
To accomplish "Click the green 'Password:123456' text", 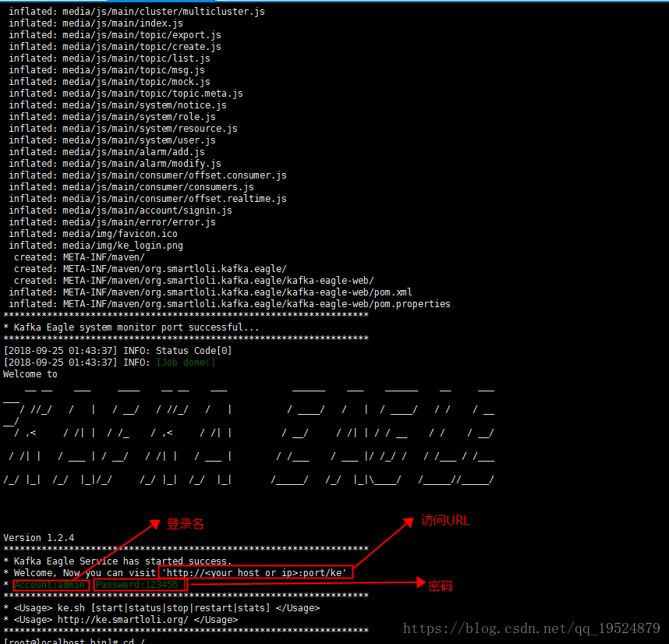I will (137, 585).
